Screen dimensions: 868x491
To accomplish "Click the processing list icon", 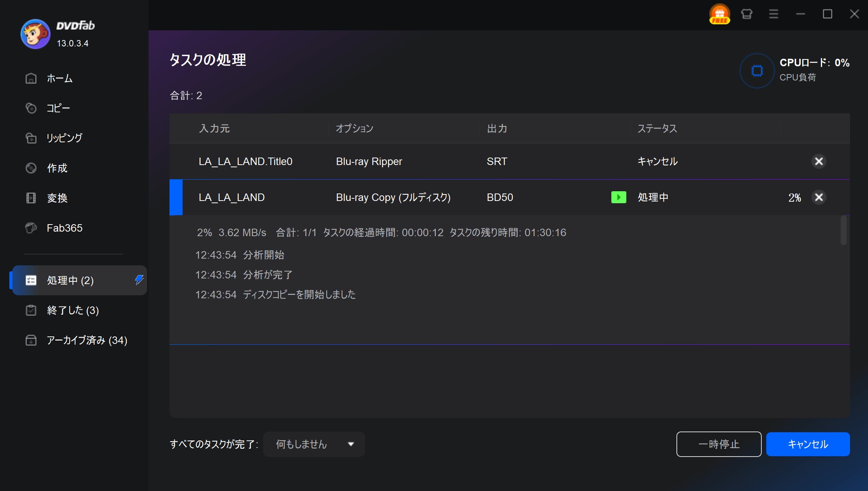I will tap(31, 280).
